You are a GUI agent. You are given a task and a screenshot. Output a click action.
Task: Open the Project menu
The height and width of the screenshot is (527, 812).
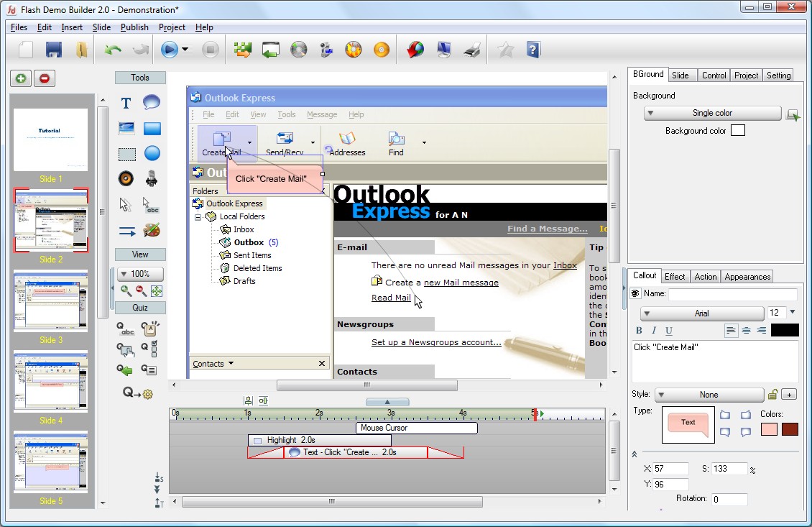[172, 27]
